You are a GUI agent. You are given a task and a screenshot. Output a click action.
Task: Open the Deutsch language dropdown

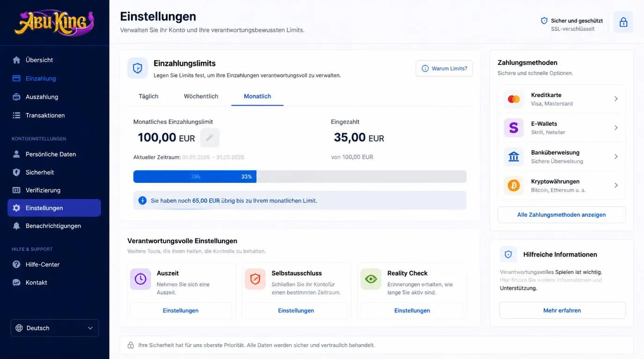click(55, 328)
